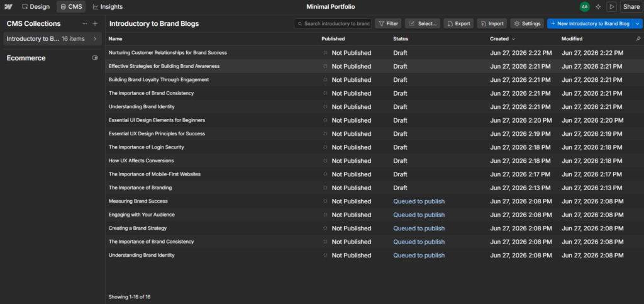
Task: Open the Filter button
Action: (388, 23)
